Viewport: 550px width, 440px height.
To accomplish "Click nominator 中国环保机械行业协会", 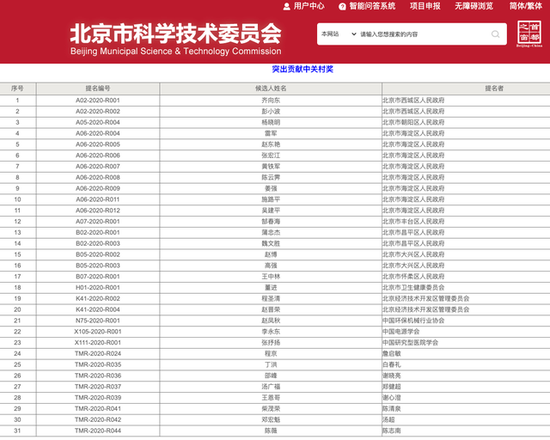I will 414,320.
